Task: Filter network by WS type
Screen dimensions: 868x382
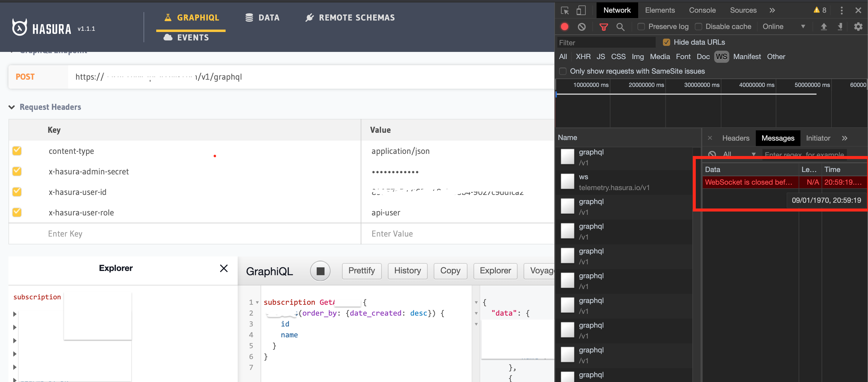Action: pyautogui.click(x=721, y=57)
